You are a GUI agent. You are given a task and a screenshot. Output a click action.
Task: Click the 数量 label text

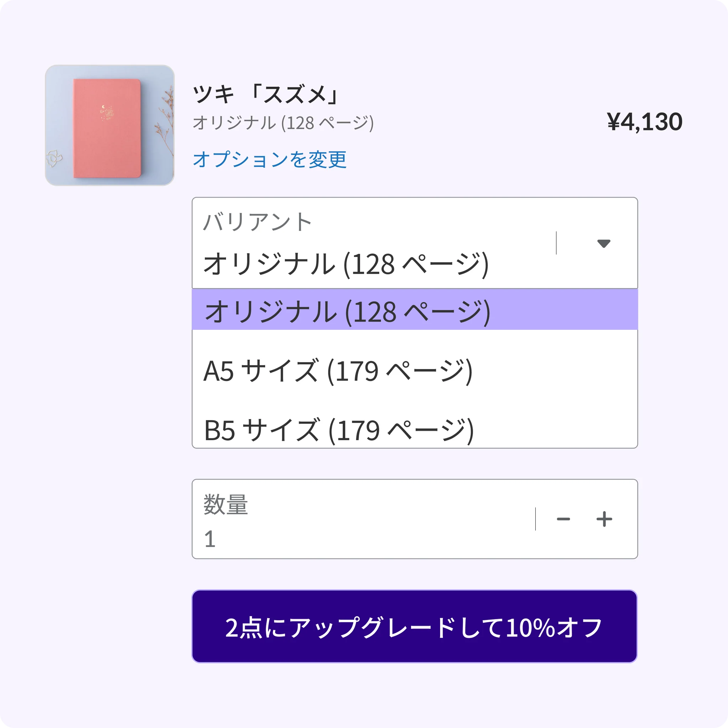tap(225, 504)
